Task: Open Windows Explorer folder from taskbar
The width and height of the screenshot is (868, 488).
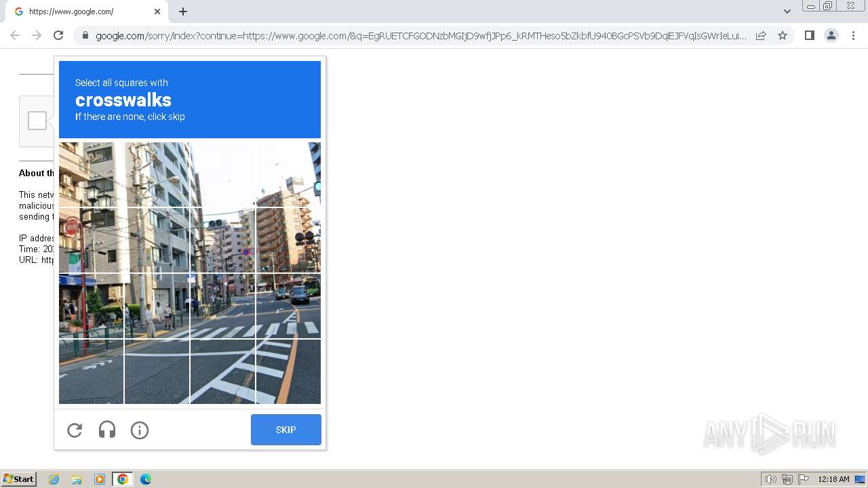Action: tap(77, 479)
